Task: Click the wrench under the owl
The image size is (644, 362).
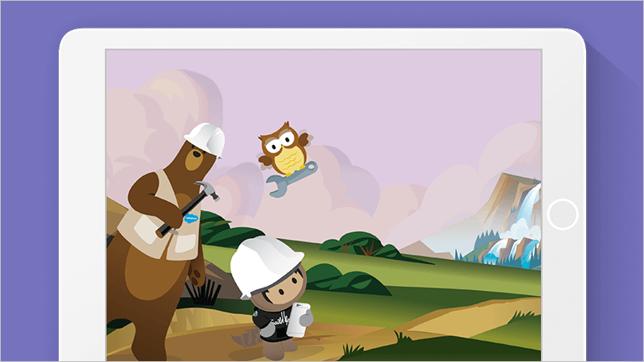Action: (x=292, y=179)
